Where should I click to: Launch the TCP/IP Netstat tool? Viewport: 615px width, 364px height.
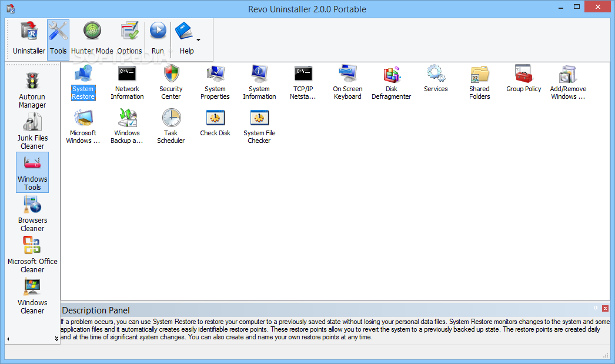(x=303, y=83)
